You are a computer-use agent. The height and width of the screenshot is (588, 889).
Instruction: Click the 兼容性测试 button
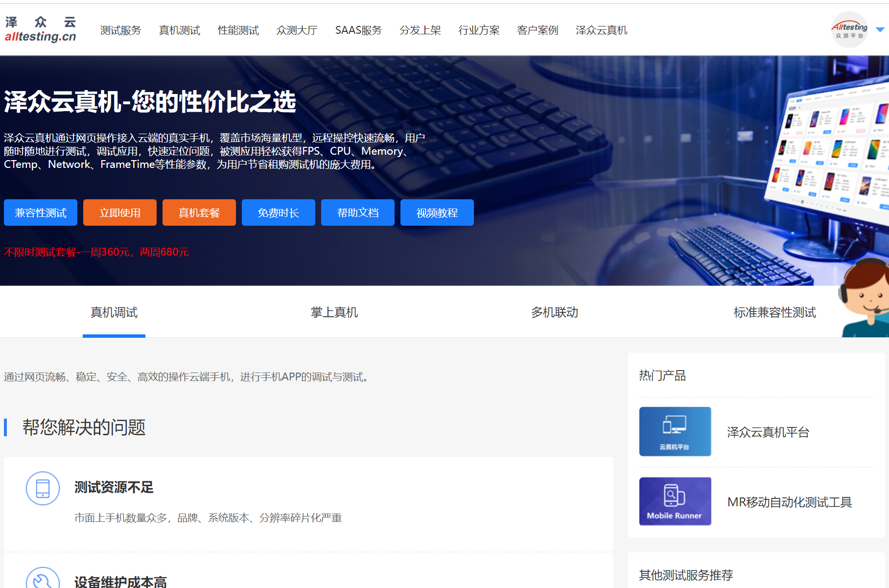click(41, 212)
